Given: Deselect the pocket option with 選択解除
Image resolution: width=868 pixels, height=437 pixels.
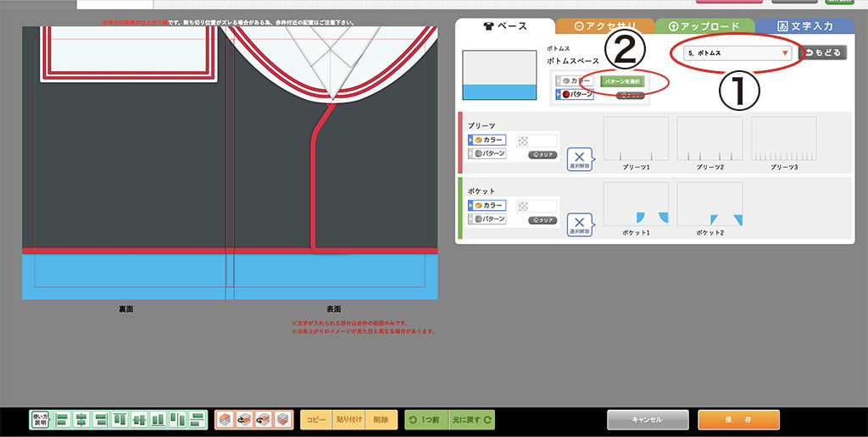Looking at the screenshot, I should click(x=579, y=225).
